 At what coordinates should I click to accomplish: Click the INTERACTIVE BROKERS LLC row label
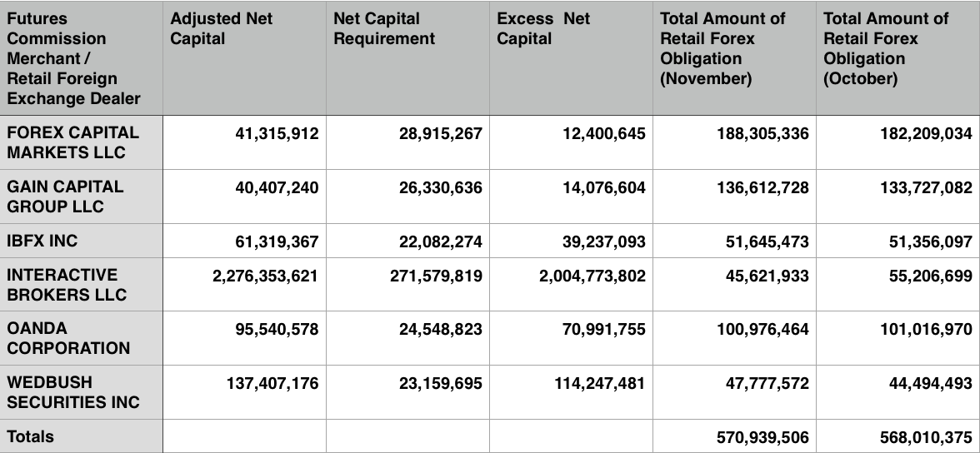[67, 285]
